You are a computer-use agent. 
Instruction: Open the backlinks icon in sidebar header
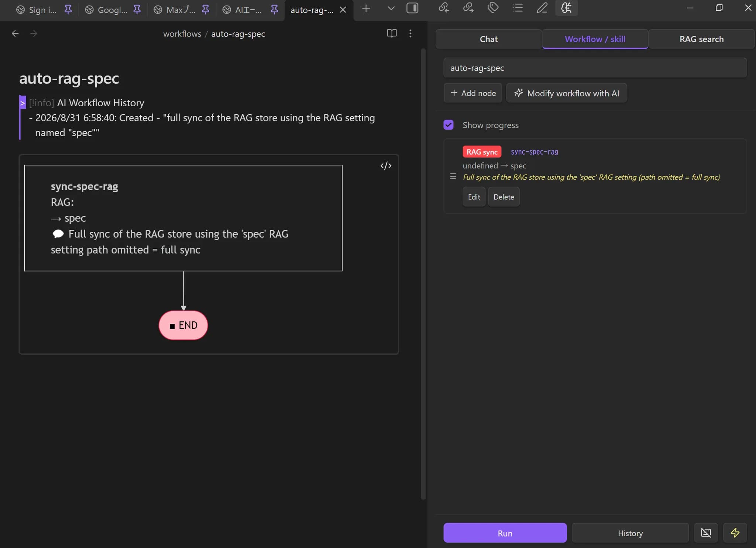pos(444,8)
